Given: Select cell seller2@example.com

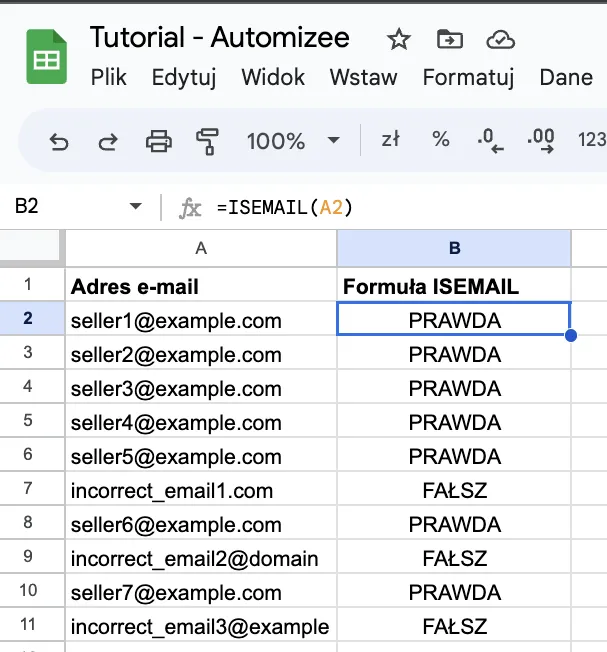Looking at the screenshot, I should pyautogui.click(x=201, y=353).
